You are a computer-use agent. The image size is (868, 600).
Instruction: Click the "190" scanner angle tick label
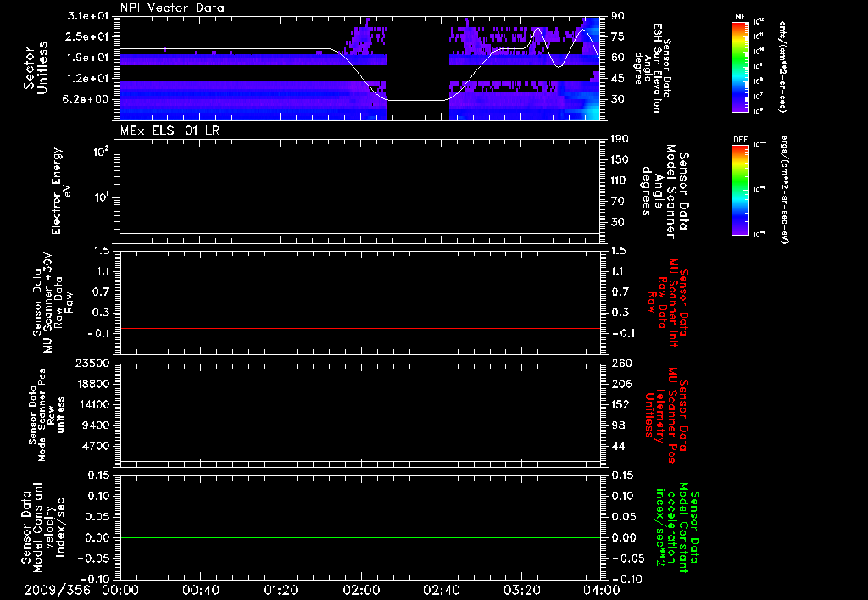click(x=620, y=138)
